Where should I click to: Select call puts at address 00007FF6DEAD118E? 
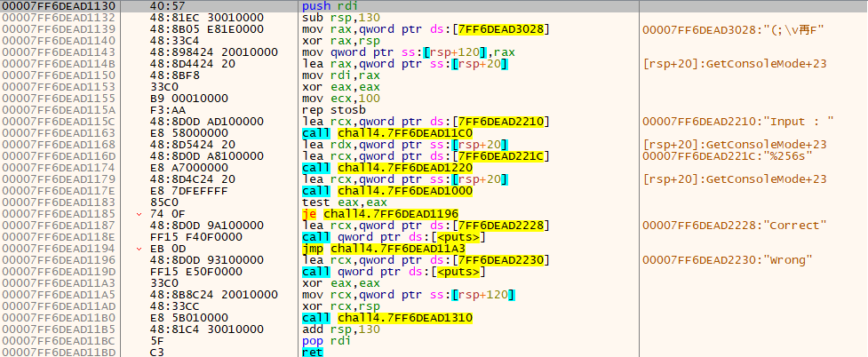coord(393,237)
